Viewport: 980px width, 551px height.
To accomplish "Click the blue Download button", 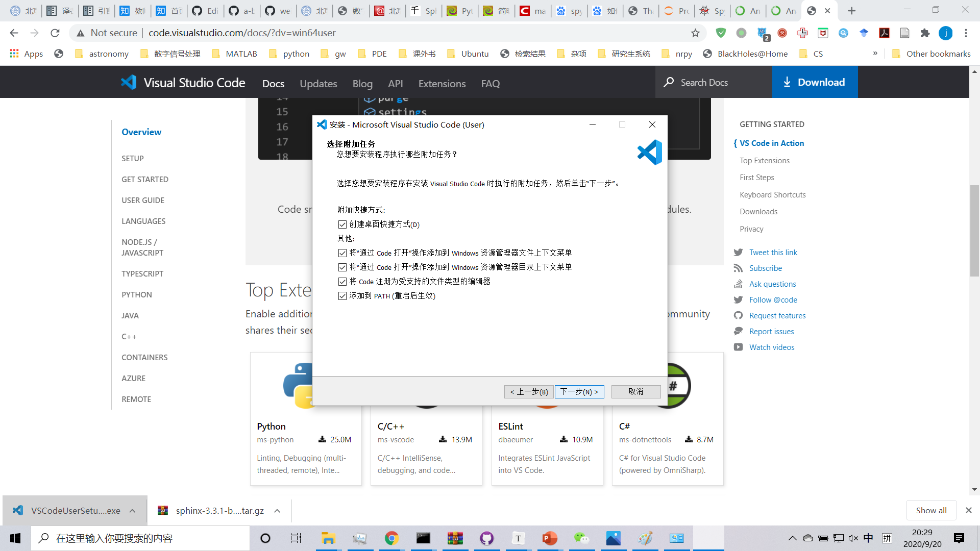I will [815, 82].
